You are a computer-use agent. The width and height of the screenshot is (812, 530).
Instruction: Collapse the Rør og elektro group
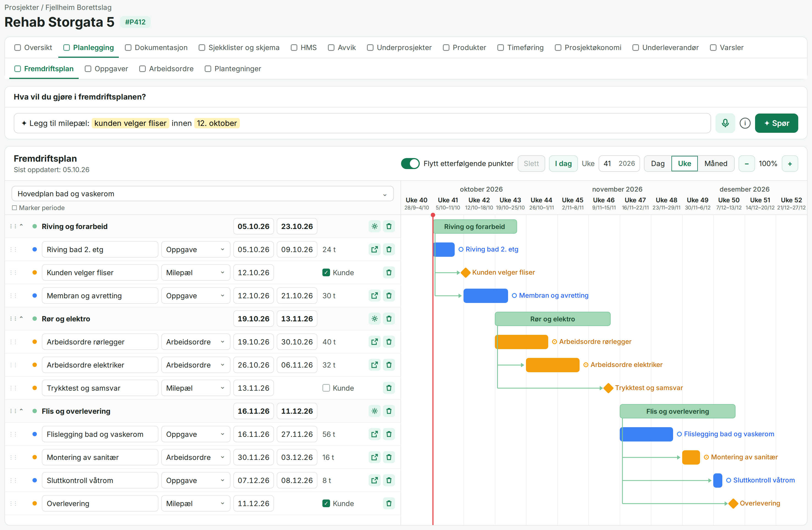21,318
